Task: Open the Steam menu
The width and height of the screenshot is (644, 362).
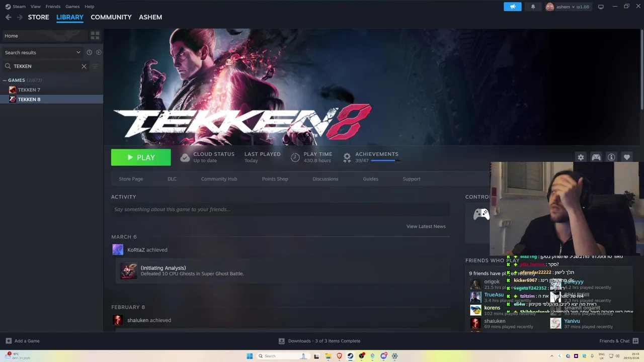Action: (x=19, y=7)
